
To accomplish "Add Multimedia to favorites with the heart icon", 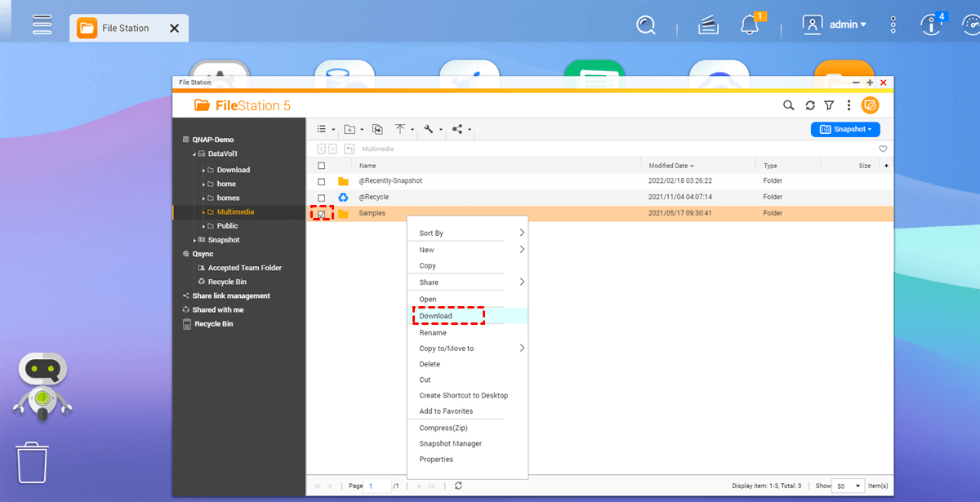I will (x=883, y=149).
